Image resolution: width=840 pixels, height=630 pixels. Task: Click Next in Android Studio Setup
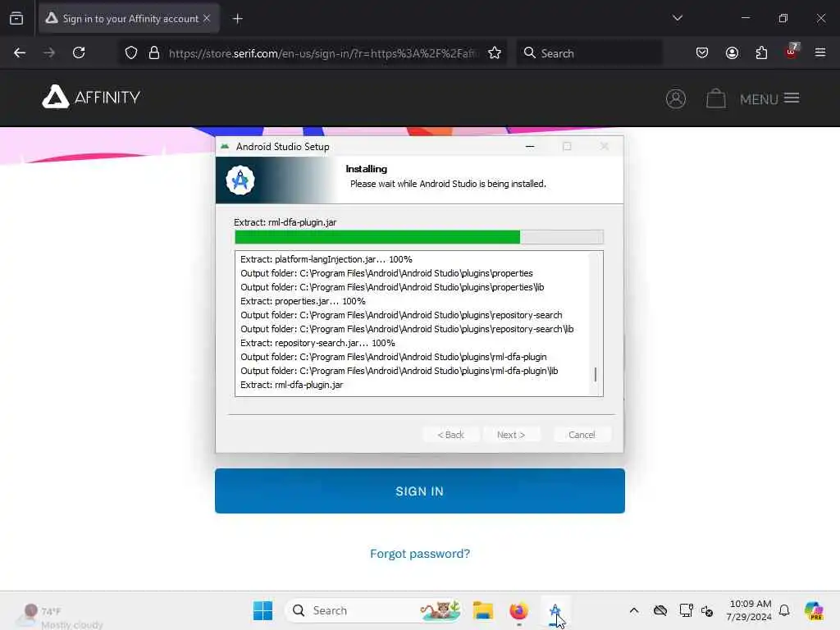click(x=511, y=435)
